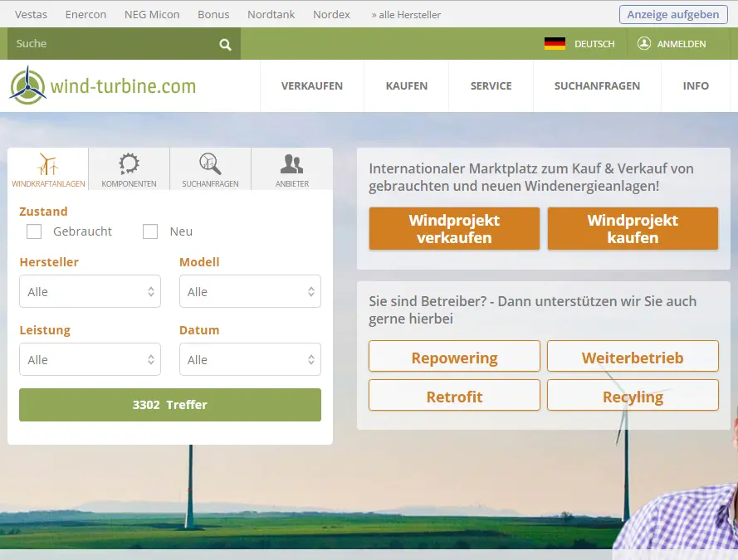Click the Anmelden user profile icon

[x=644, y=44]
